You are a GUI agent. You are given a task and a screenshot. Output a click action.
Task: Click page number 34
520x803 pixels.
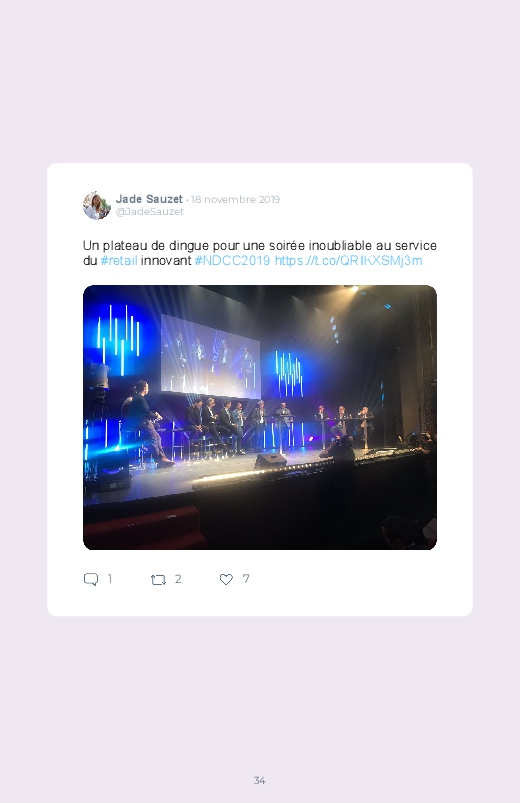point(260,780)
